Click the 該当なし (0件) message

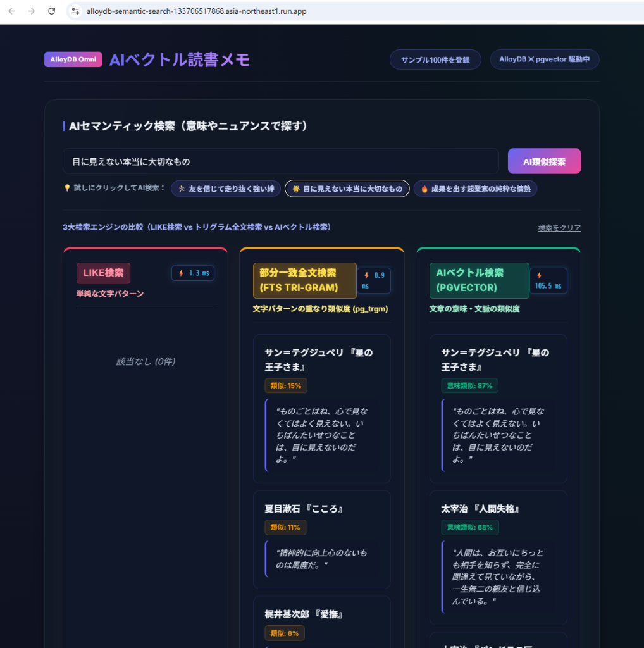coord(146,361)
